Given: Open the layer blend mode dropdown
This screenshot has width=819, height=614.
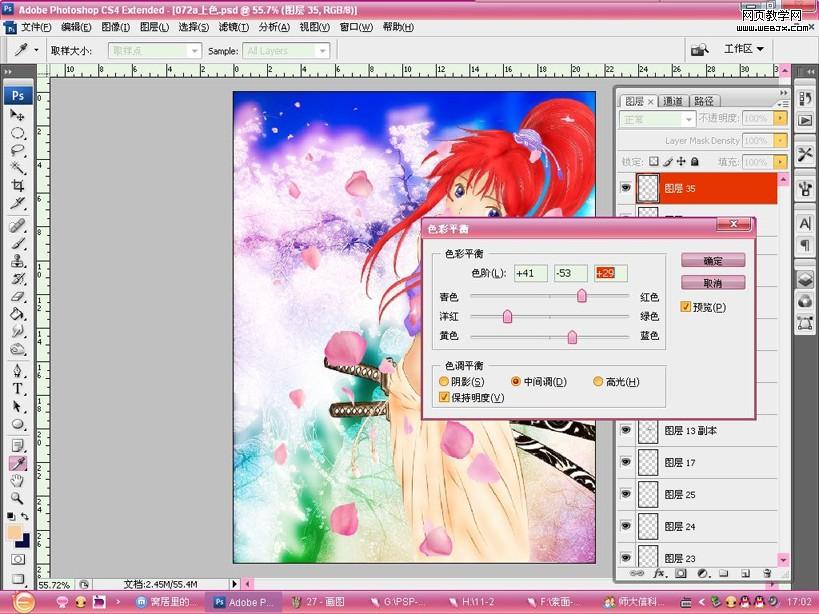Looking at the screenshot, I should coord(658,119).
